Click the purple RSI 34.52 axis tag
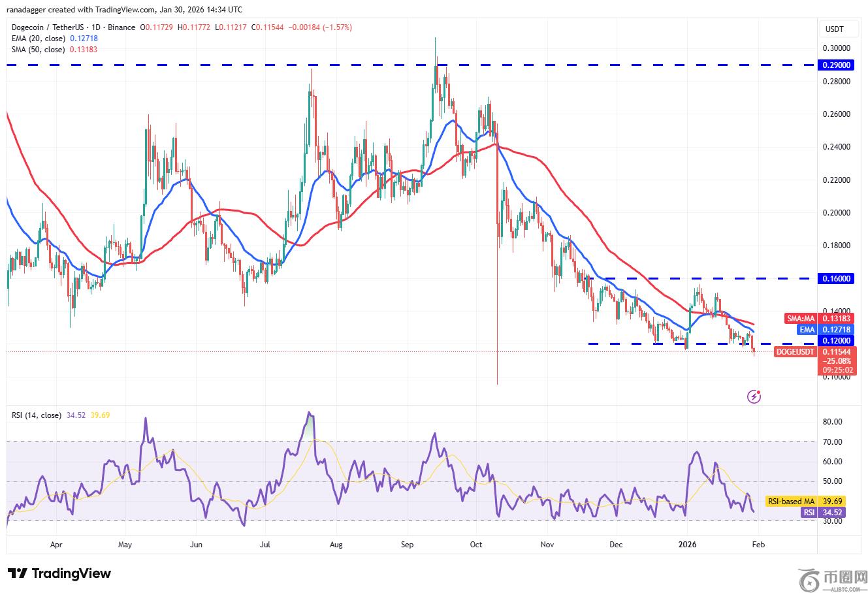Image resolution: width=868 pixels, height=593 pixels. click(x=809, y=513)
